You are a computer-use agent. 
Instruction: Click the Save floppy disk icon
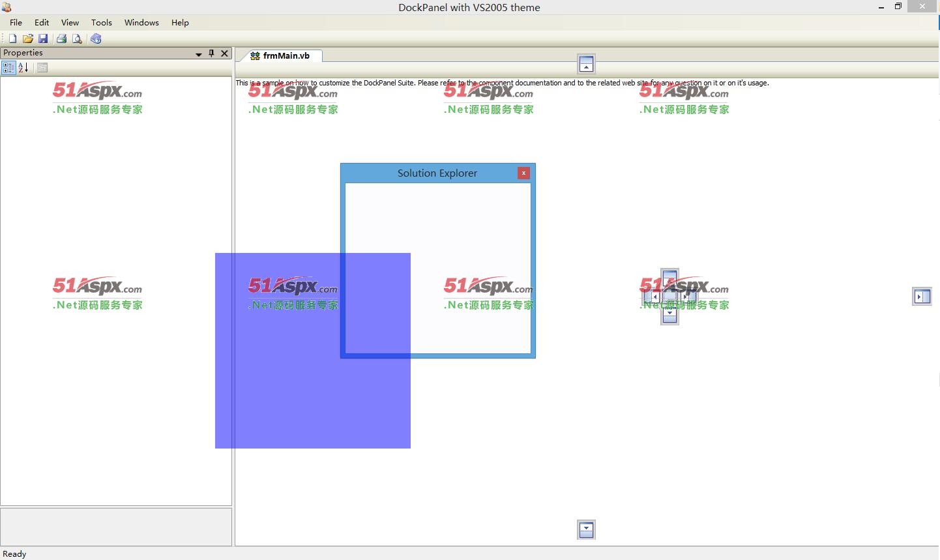point(43,39)
